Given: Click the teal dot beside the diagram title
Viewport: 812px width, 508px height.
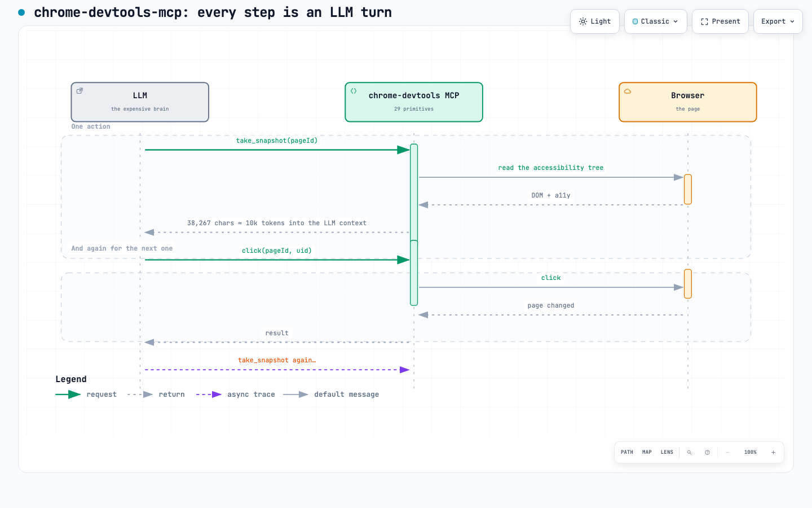Looking at the screenshot, I should tap(21, 12).
